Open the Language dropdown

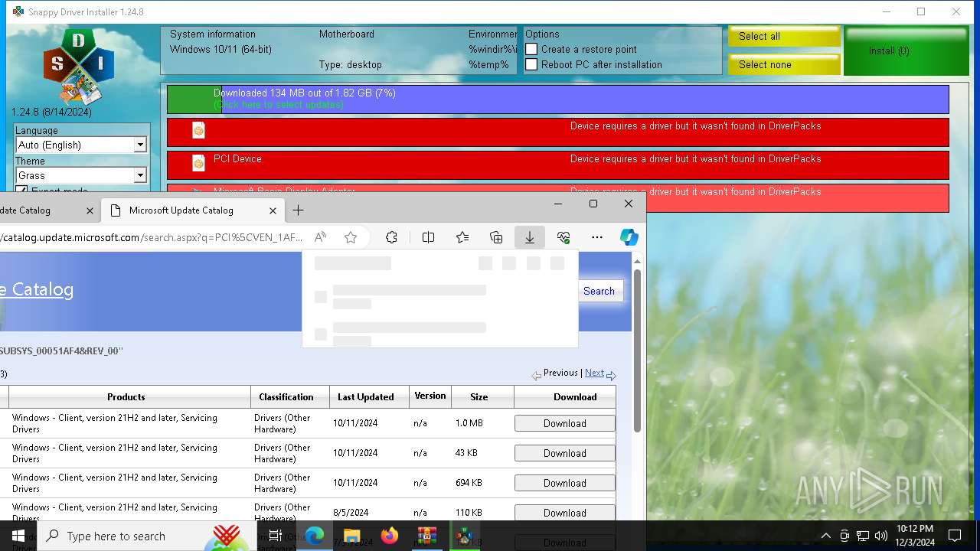tap(81, 145)
